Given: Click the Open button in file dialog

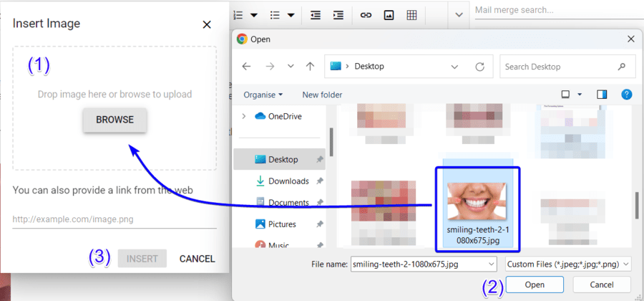Looking at the screenshot, I should (x=534, y=285).
